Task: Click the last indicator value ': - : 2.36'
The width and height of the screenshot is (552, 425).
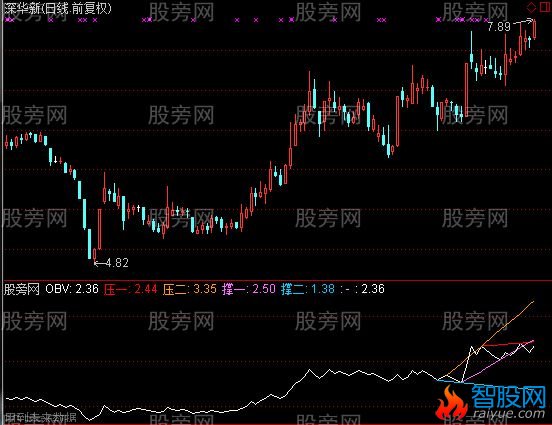Action: [x=363, y=289]
